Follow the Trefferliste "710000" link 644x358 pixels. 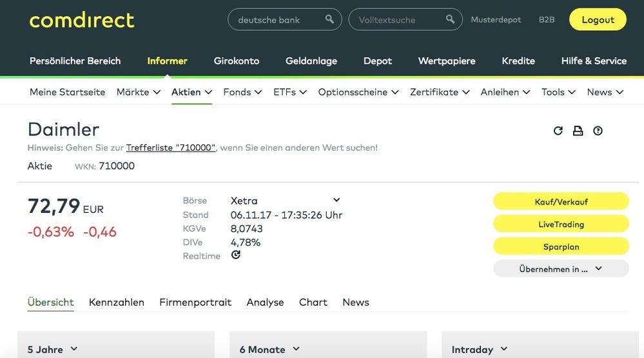click(x=170, y=148)
